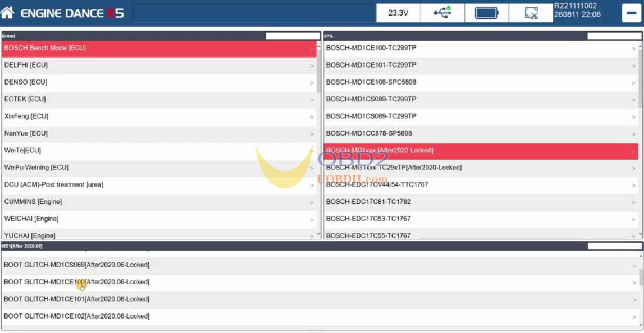The height and width of the screenshot is (333, 644).
Task: Select BOSCH-MD1CC878-SP5898 system
Action: tap(481, 134)
